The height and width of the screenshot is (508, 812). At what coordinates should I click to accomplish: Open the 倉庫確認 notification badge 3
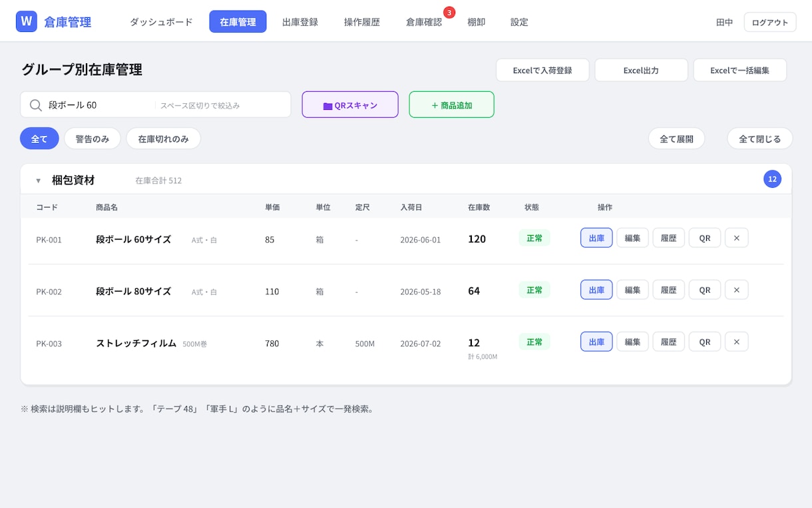click(449, 12)
